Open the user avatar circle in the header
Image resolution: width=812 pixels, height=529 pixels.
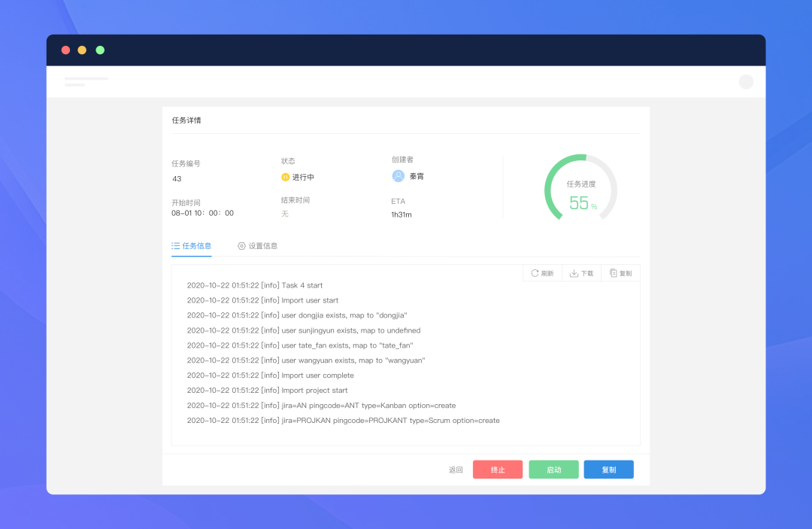(x=746, y=81)
